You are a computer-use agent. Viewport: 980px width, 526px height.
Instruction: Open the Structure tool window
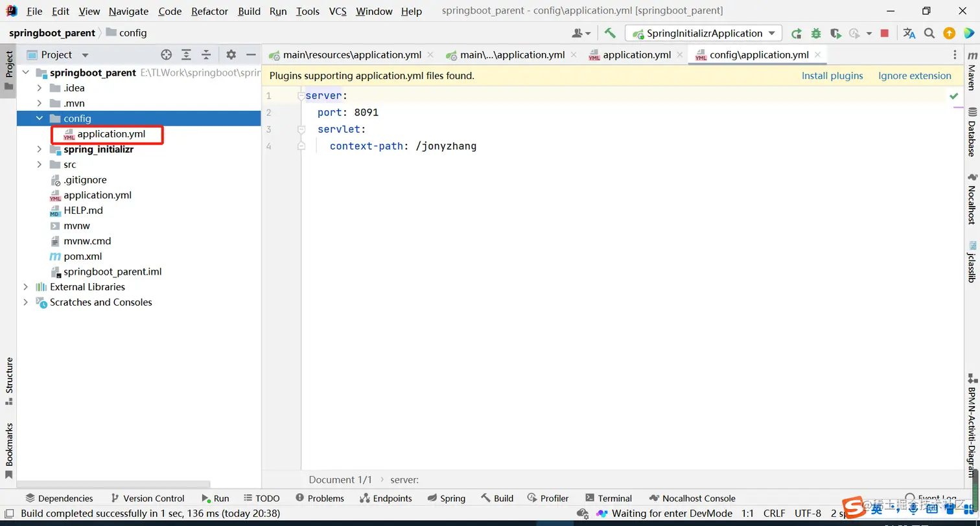[x=9, y=381]
